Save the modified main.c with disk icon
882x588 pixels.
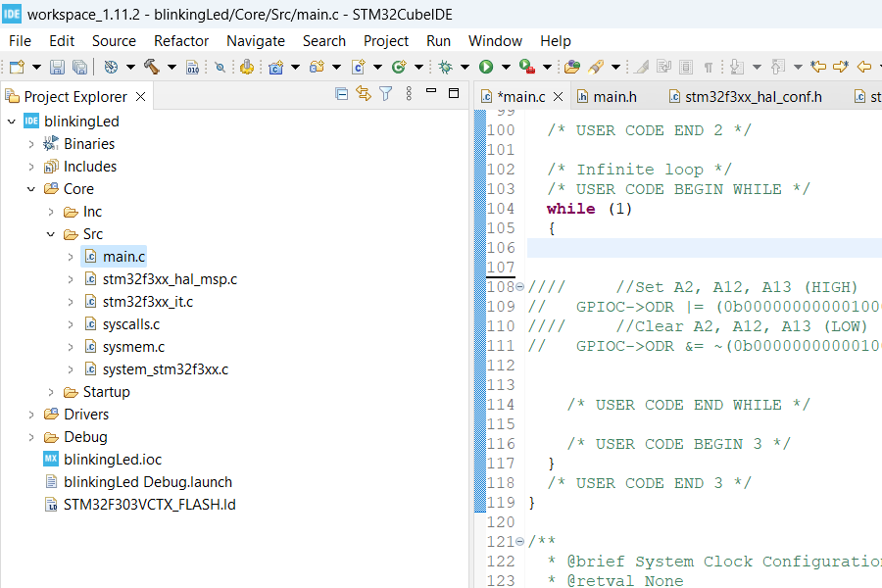[58, 69]
